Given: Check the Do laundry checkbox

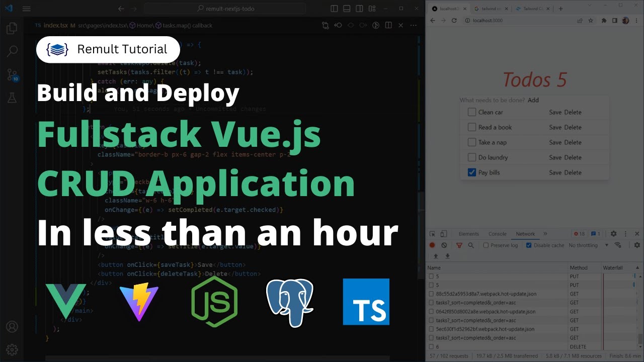Looking at the screenshot, I should [472, 157].
